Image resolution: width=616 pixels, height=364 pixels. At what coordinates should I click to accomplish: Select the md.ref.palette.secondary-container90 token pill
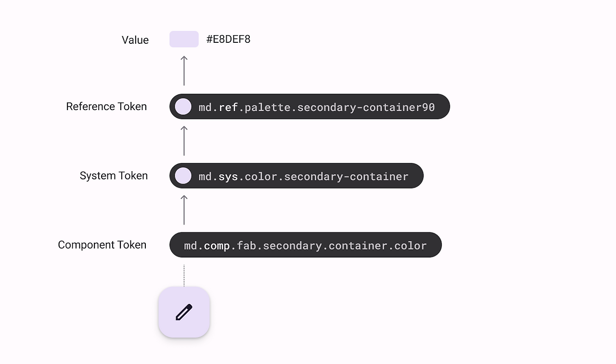coord(309,107)
